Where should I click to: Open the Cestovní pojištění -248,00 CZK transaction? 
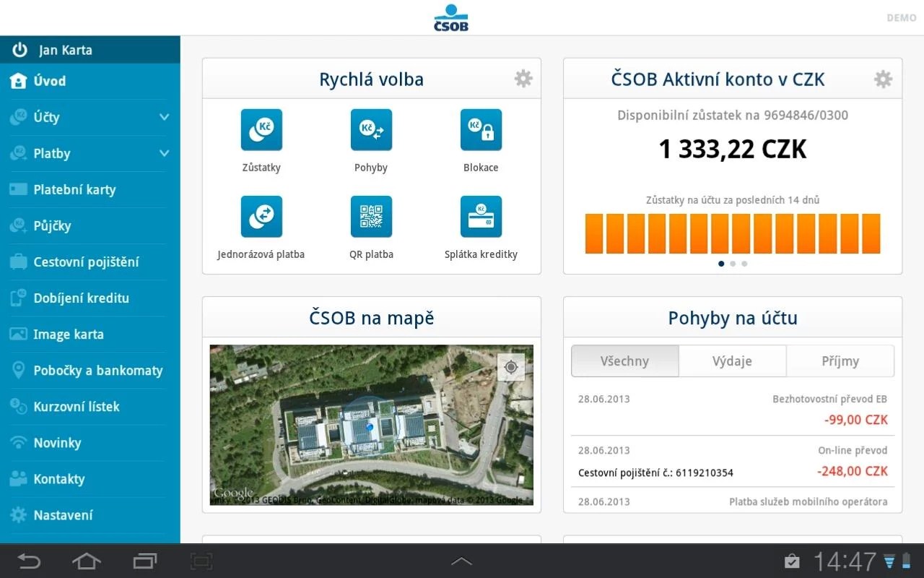pyautogui.click(x=733, y=461)
